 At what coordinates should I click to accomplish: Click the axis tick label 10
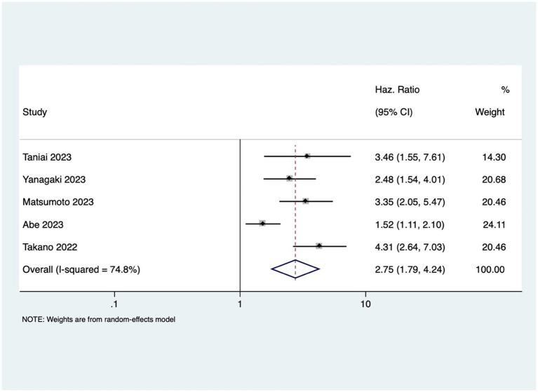pyautogui.click(x=365, y=304)
